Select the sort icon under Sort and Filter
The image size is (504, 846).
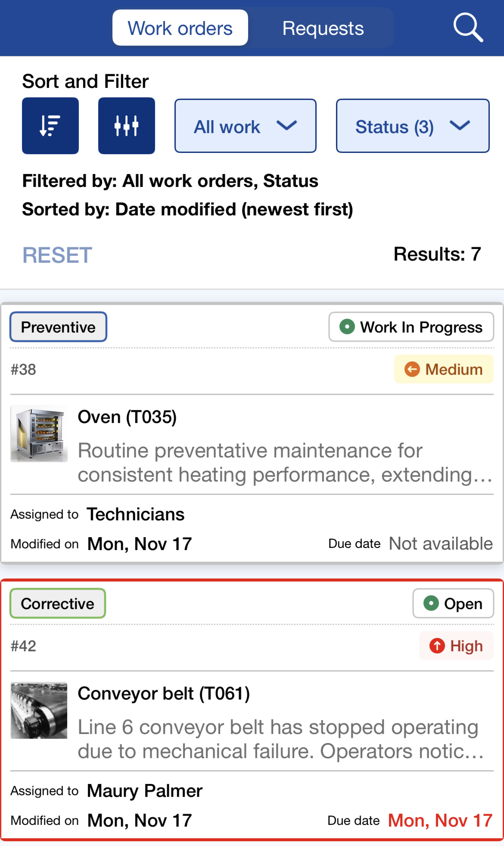pos(50,126)
